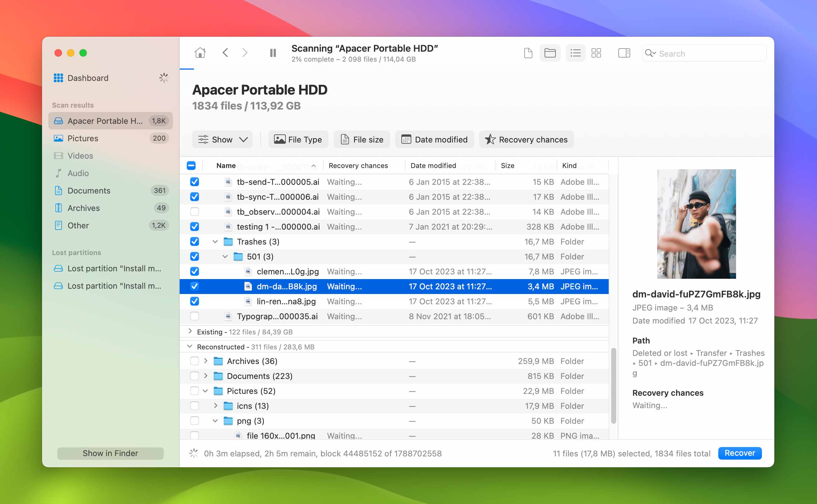Uncheck tb-sync-T...000006.ai file

pyautogui.click(x=195, y=197)
